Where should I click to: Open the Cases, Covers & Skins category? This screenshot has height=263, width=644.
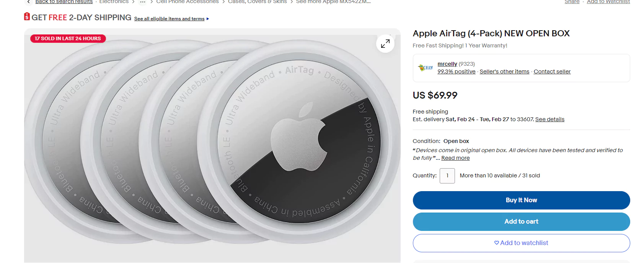point(257,2)
